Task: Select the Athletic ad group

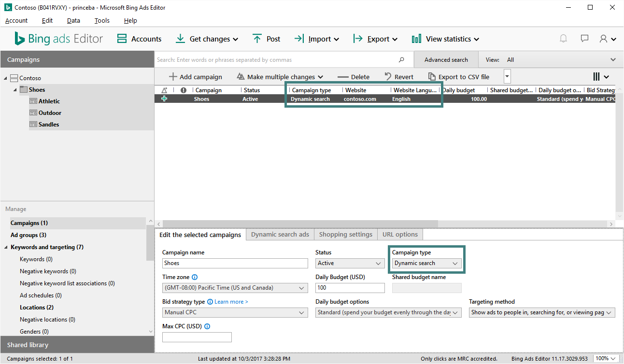Action: [x=49, y=101]
